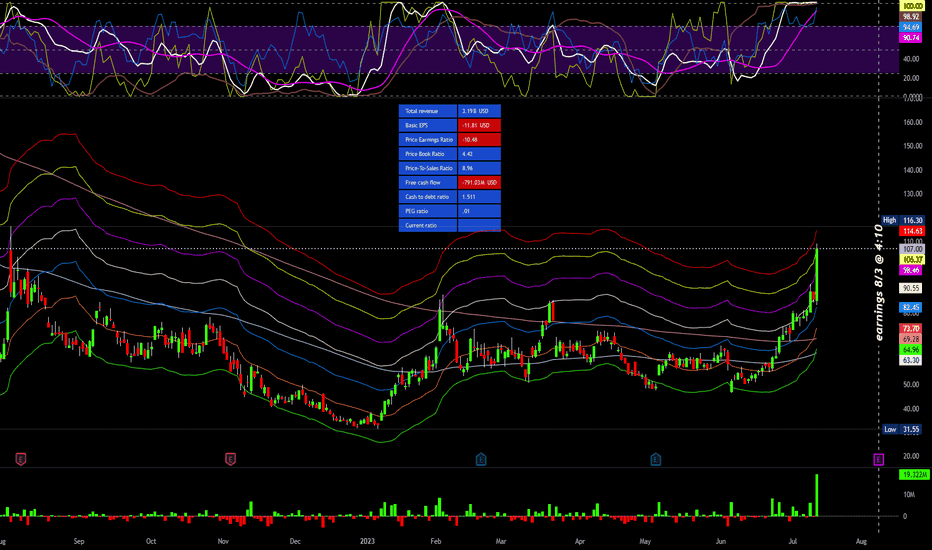Click the Mar label on time axis
The height and width of the screenshot is (550, 932).
(501, 541)
